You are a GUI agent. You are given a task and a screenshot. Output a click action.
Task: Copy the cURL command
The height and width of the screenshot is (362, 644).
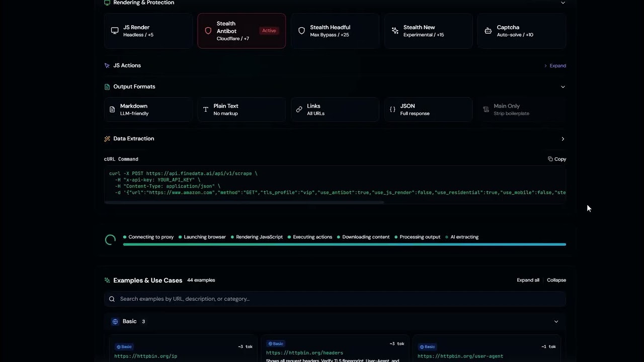[556, 159]
